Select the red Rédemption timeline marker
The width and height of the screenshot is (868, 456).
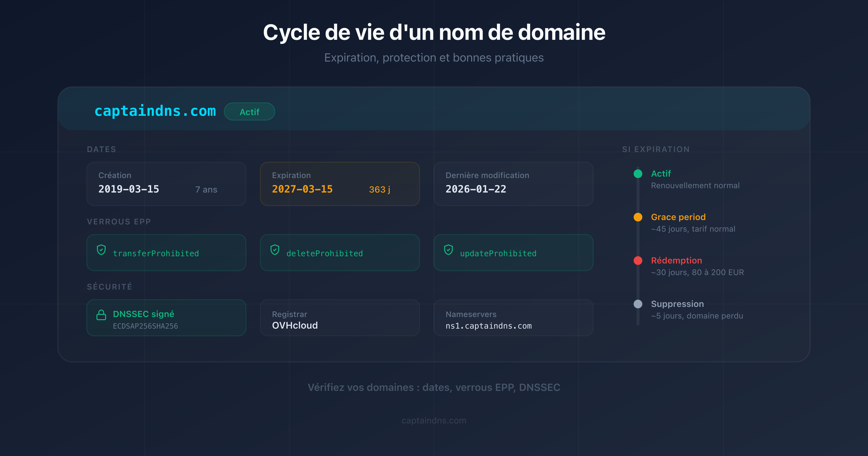[638, 261]
